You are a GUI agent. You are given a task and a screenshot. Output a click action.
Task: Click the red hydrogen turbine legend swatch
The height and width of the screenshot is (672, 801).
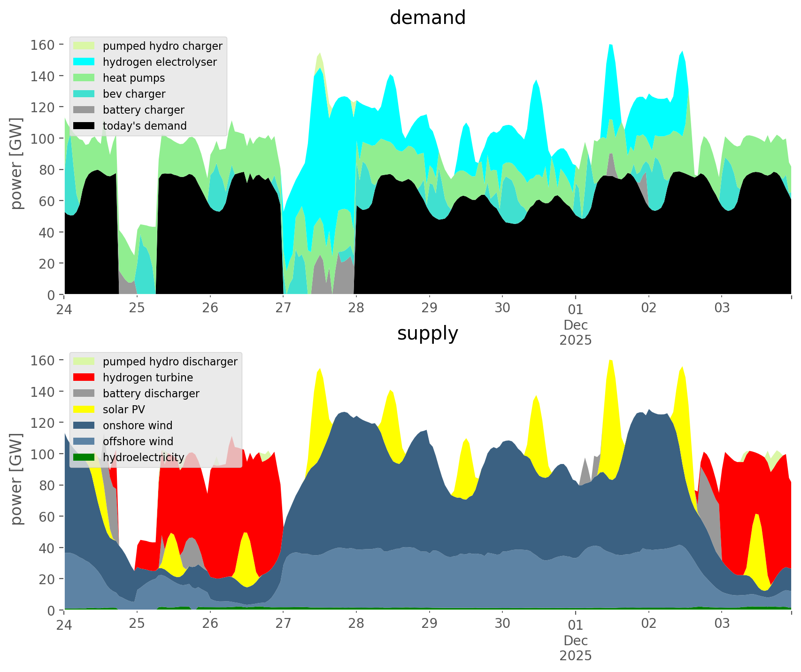tap(84, 378)
